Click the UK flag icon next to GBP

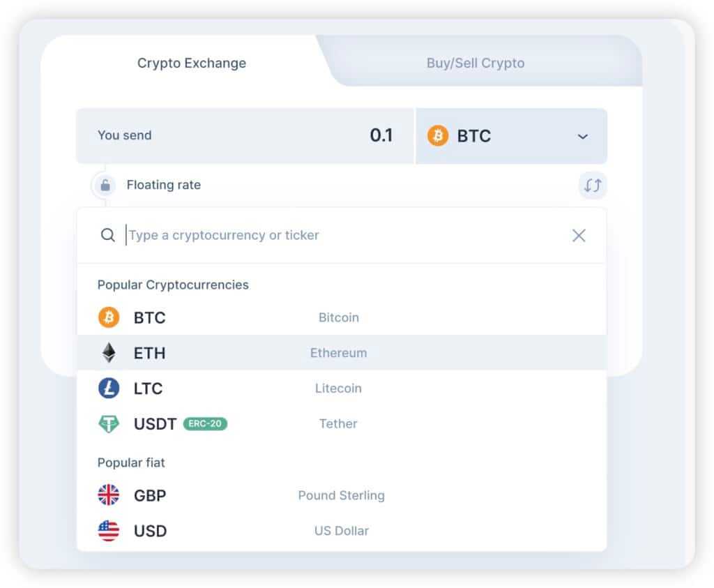click(x=108, y=495)
